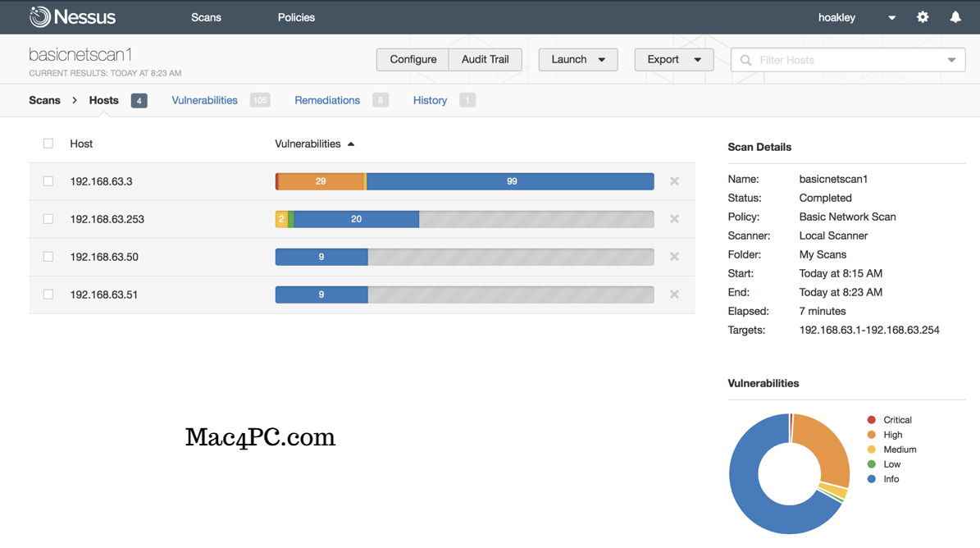The height and width of the screenshot is (548, 980).
Task: Remove host 192.168.63.51 with its X icon
Action: pos(674,295)
